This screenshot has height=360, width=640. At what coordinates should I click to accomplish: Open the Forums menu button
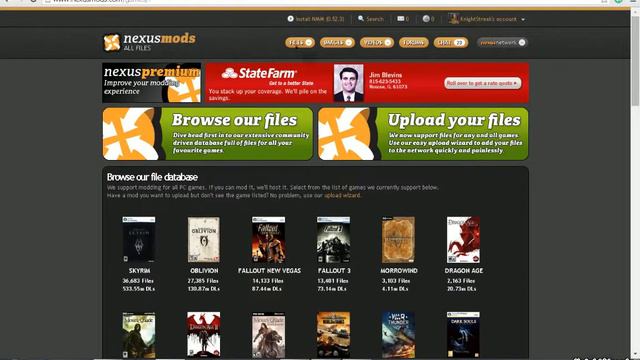point(413,42)
